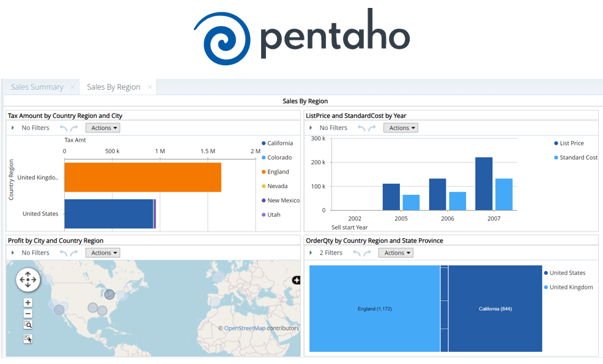This screenshot has height=364, width=603.
Task: Select the California treemap block
Action: pos(495,309)
